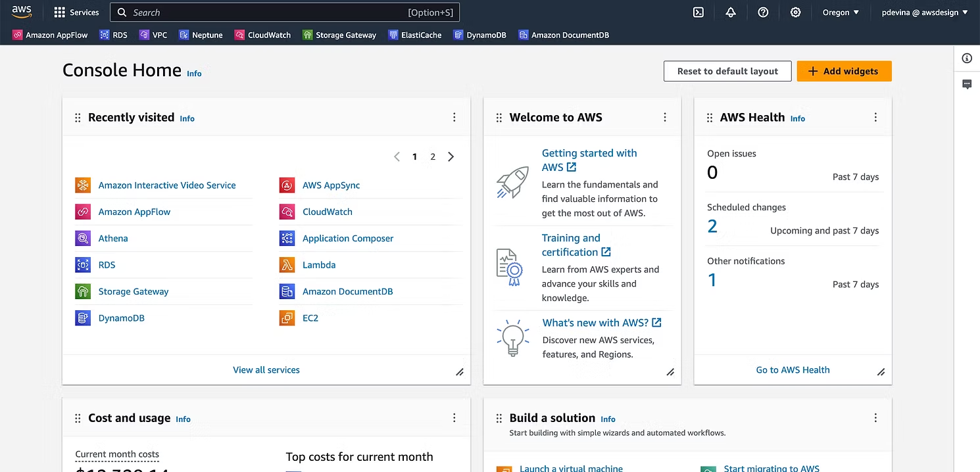This screenshot has height=472, width=980.
Task: Click the Recently visited widget corner grip
Action: click(460, 372)
